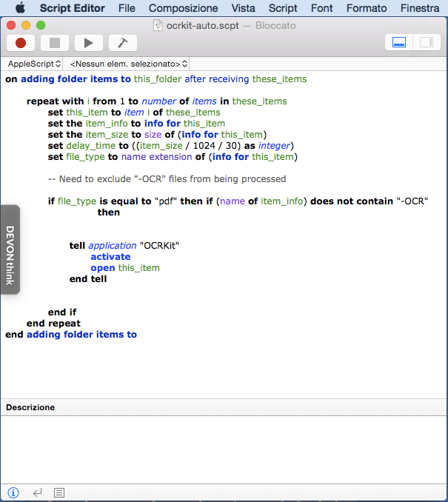Open the Script Editor menu
Image resolution: width=448 pixels, height=502 pixels.
[72, 8]
